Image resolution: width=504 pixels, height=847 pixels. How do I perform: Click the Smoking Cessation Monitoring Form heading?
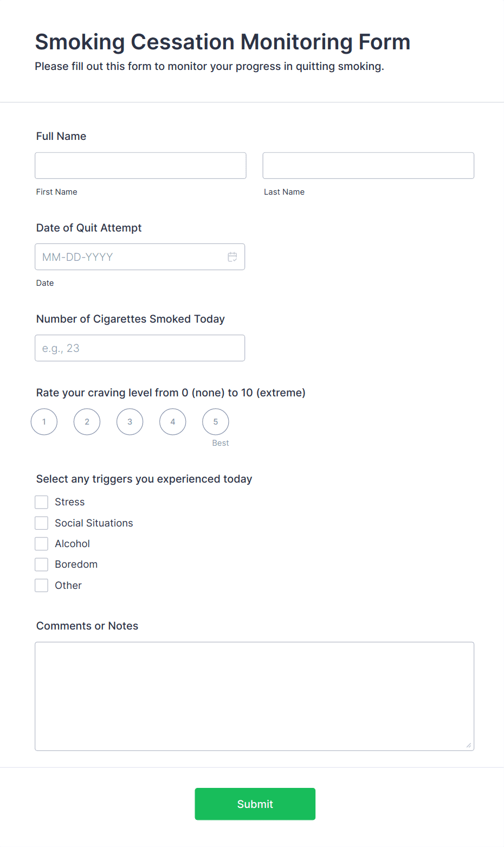[222, 42]
